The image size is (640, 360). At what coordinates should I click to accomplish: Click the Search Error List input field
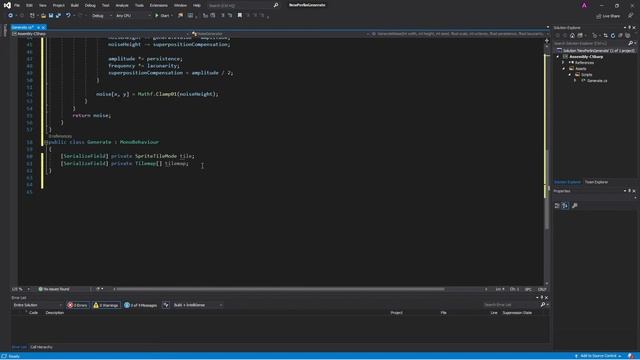click(x=511, y=305)
